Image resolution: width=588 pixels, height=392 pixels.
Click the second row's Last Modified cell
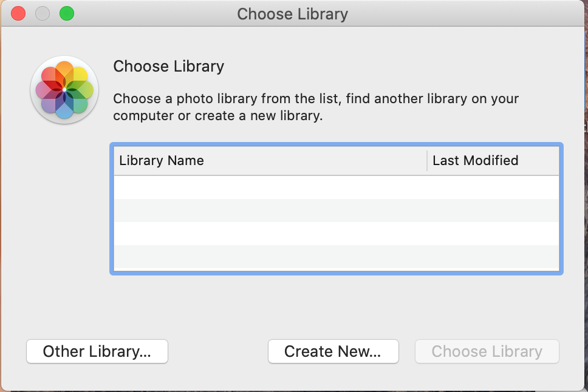[492, 211]
